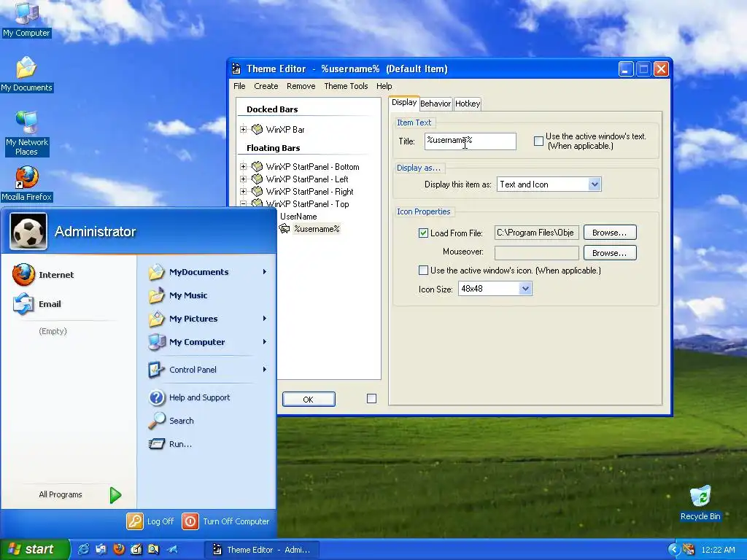Click Theme Editor title bar icon
The height and width of the screenshot is (560, 747).
[236, 69]
